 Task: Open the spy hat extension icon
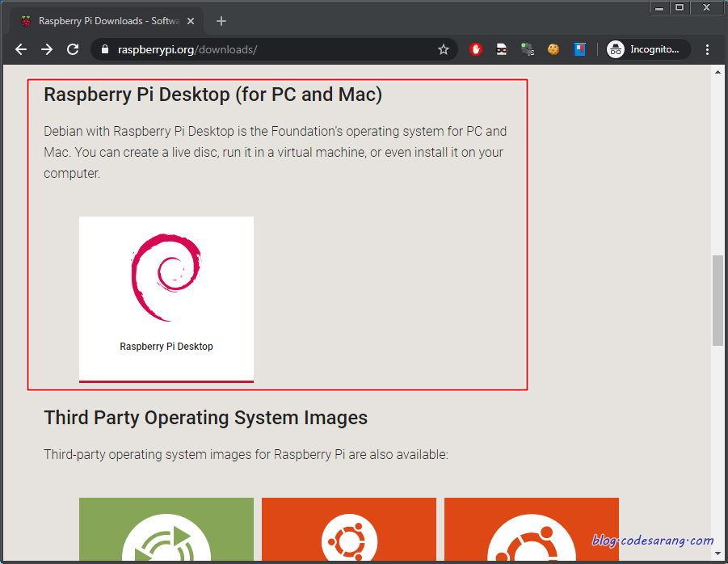pos(502,49)
